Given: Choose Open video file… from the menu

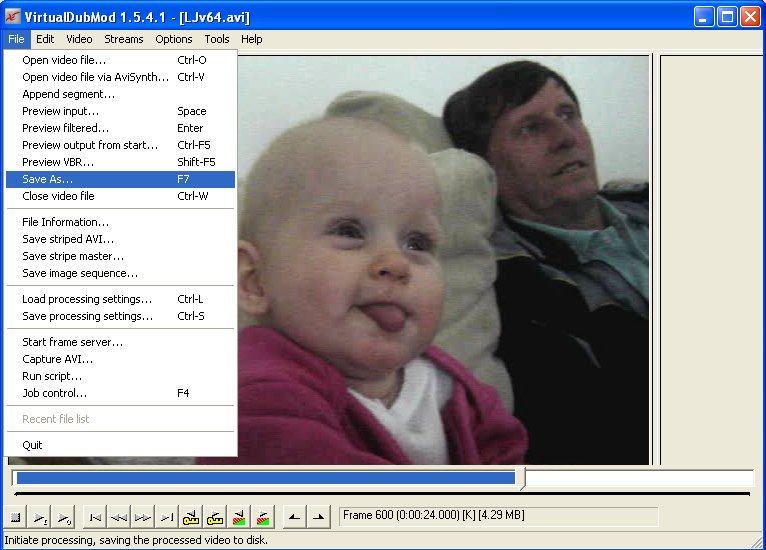Looking at the screenshot, I should [120, 60].
